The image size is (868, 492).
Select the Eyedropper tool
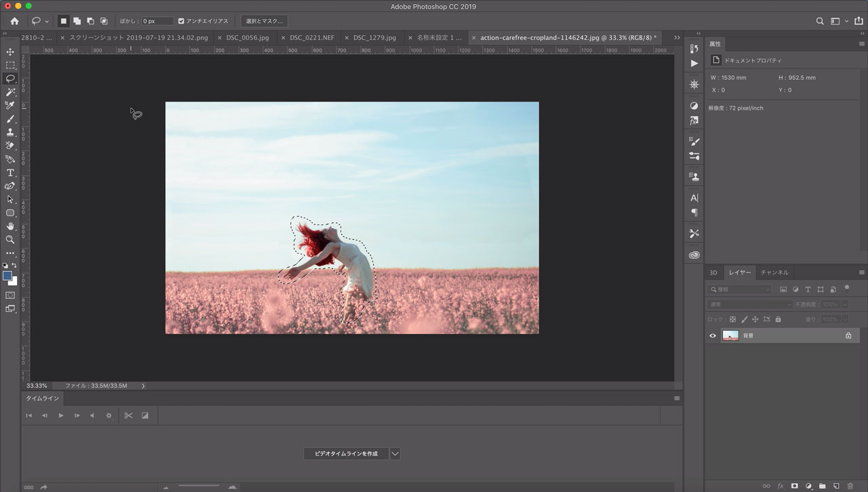[10, 106]
